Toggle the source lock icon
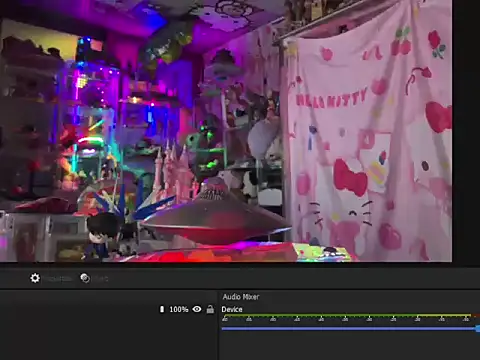 (210, 309)
